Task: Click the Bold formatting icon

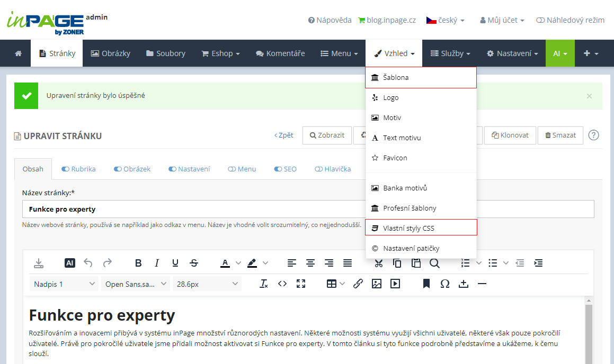Action: pos(138,263)
